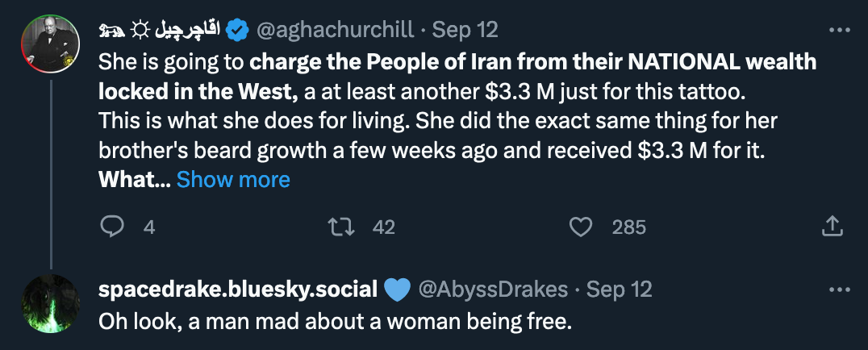868x350 pixels.
Task: Click reply text about a woman being free
Action: [x=334, y=321]
